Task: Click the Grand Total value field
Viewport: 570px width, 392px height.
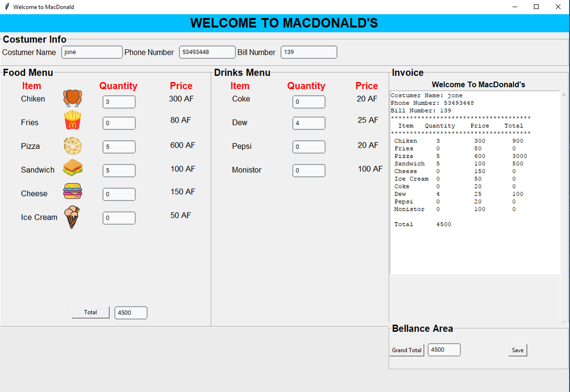Action: point(444,350)
